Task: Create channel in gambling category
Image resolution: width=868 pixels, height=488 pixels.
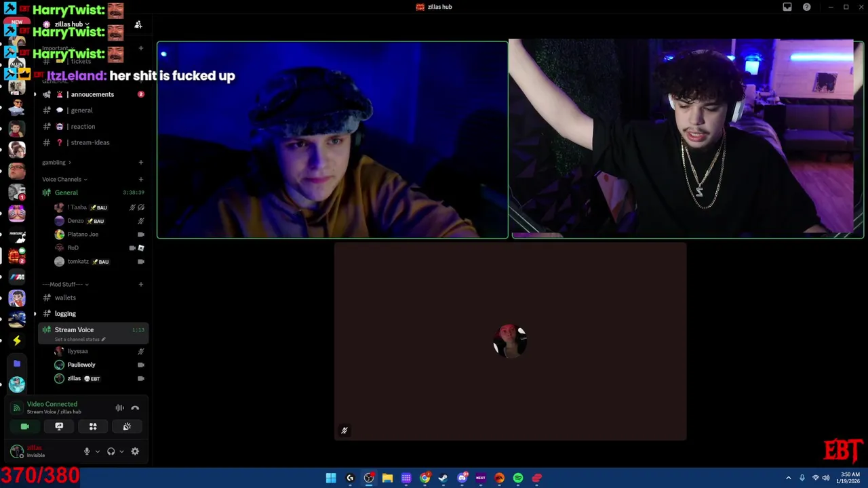Action: tap(141, 163)
